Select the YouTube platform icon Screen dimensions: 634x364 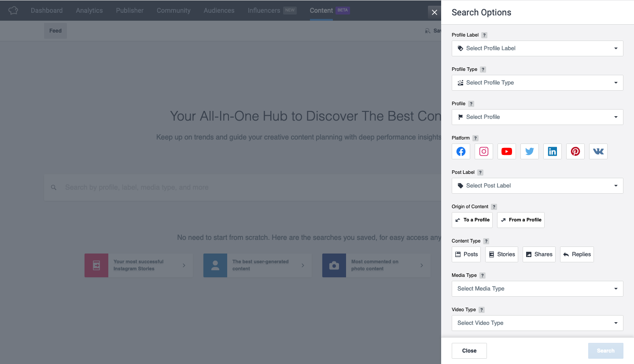tap(507, 151)
